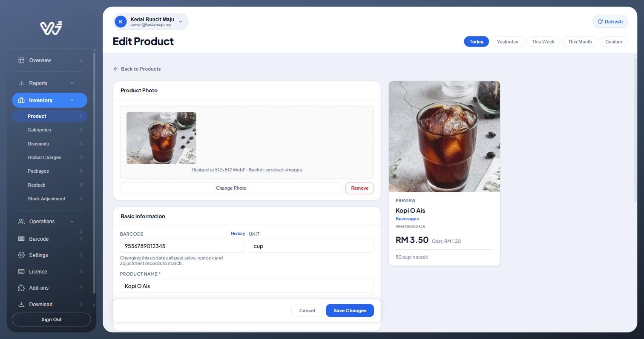This screenshot has height=339, width=644.
Task: Click the blue K account avatar
Action: 121,22
